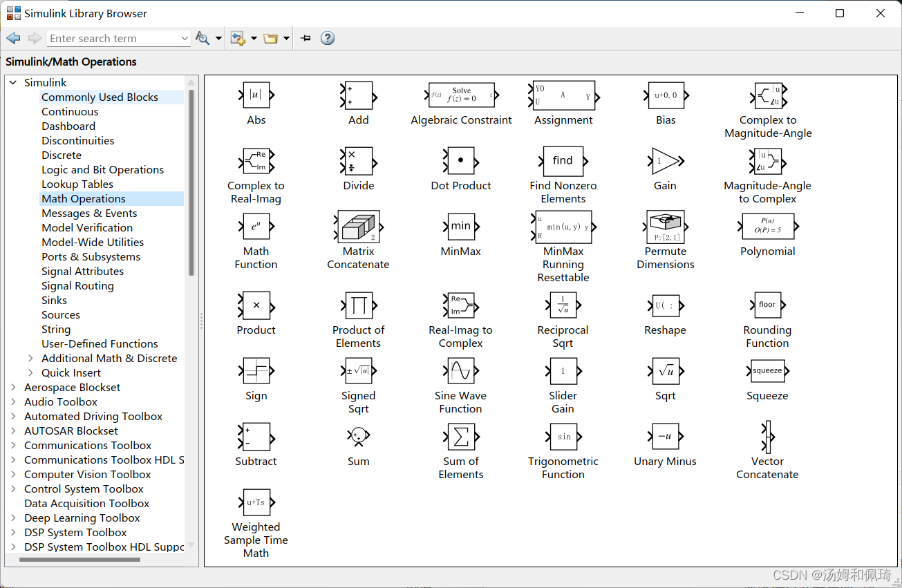Select the MinMax Running Resettable block
902x588 pixels.
[x=563, y=227]
